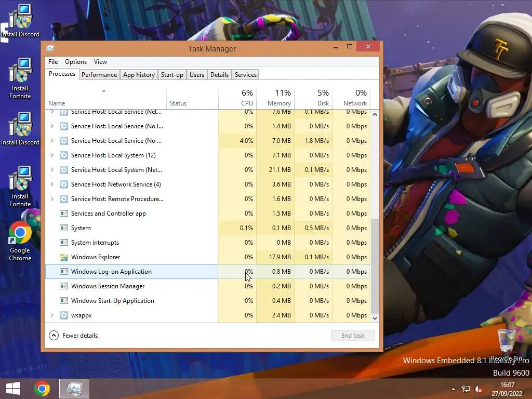Click the End task button
The height and width of the screenshot is (399, 532).
click(353, 336)
